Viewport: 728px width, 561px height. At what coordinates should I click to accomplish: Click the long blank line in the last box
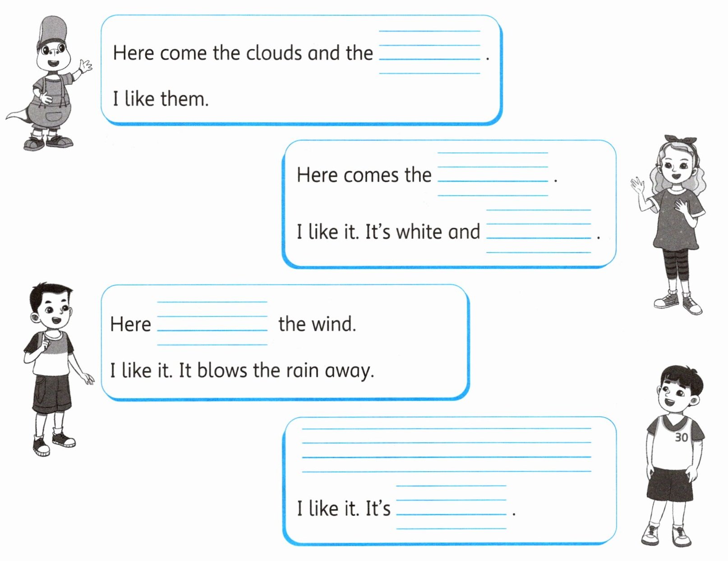click(446, 450)
